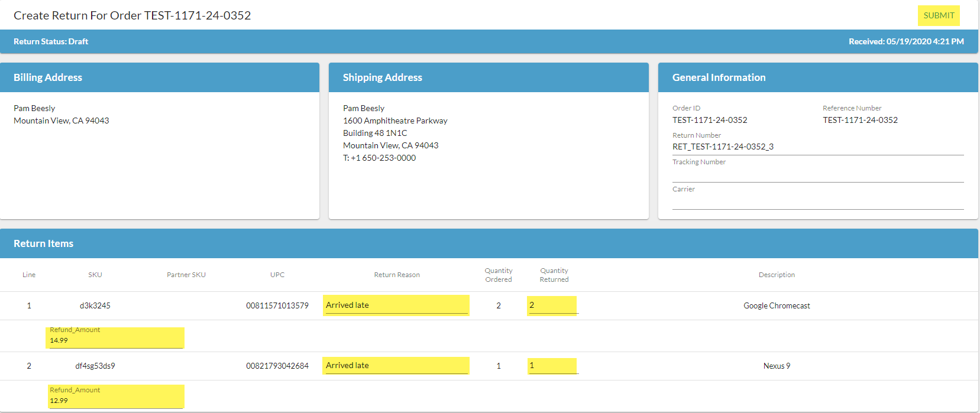Image resolution: width=980 pixels, height=413 pixels.
Task: Open Return Reason dropdown for Google Chromecast
Action: point(396,305)
